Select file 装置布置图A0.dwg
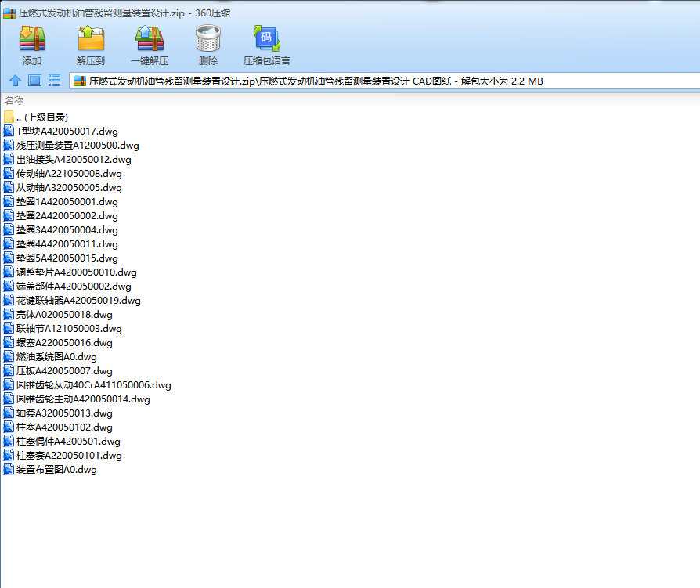700x588 pixels. click(50, 469)
